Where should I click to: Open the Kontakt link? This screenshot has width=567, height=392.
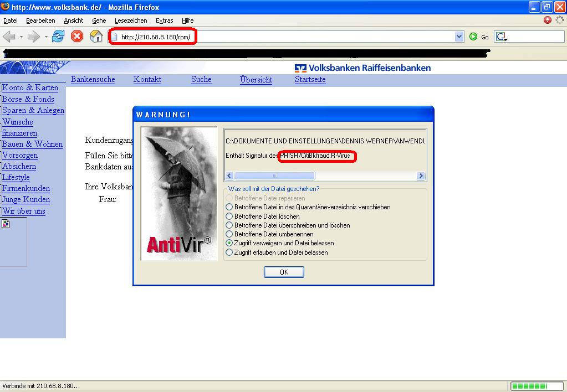(147, 80)
